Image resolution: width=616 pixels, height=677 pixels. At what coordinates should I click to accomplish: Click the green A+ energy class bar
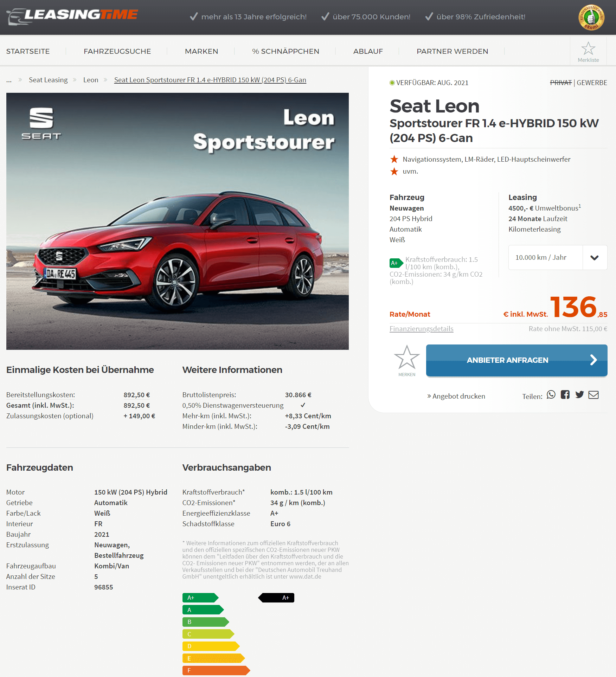(200, 598)
